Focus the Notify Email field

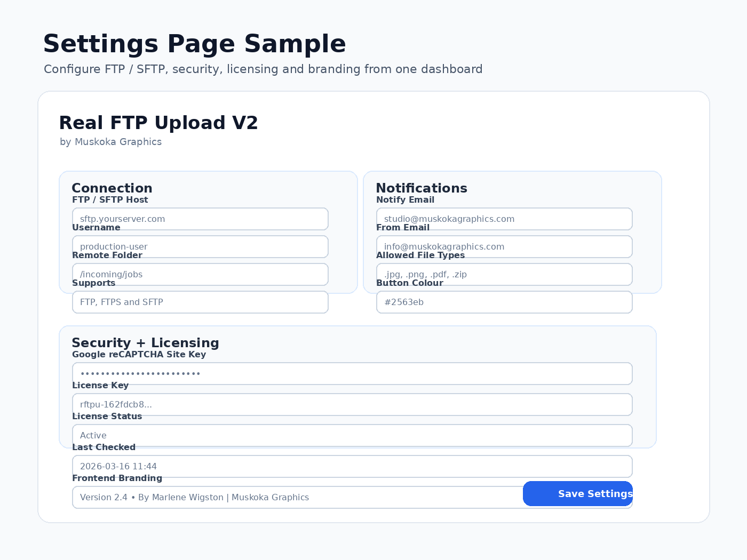point(504,219)
